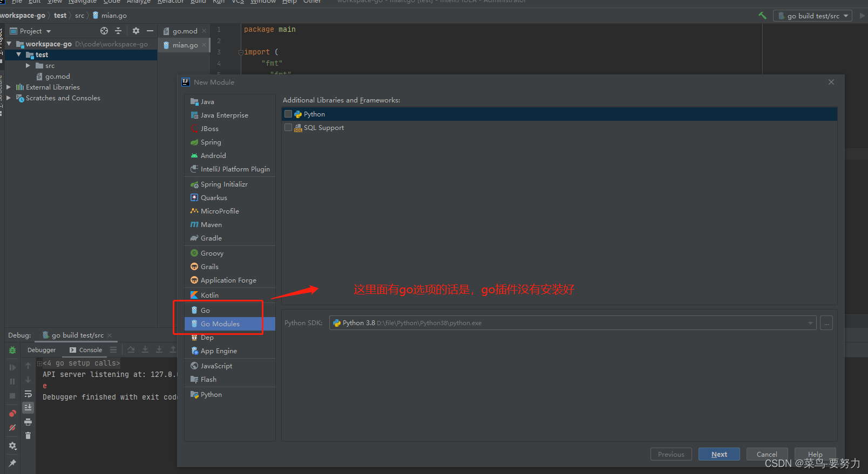This screenshot has height=474, width=868.
Task: Open Debugger tab in Debug panel
Action: pyautogui.click(x=42, y=350)
